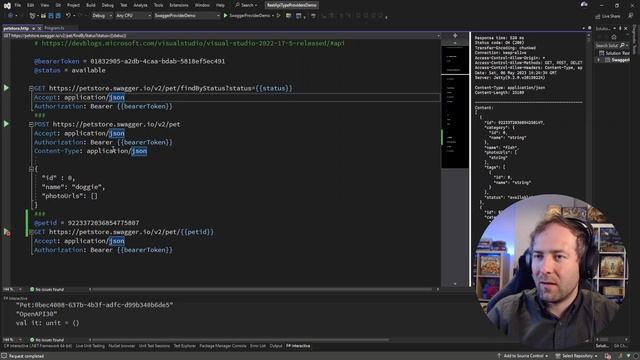Click the account avatar in title bar
The width and height of the screenshot is (640, 360).
584,4
